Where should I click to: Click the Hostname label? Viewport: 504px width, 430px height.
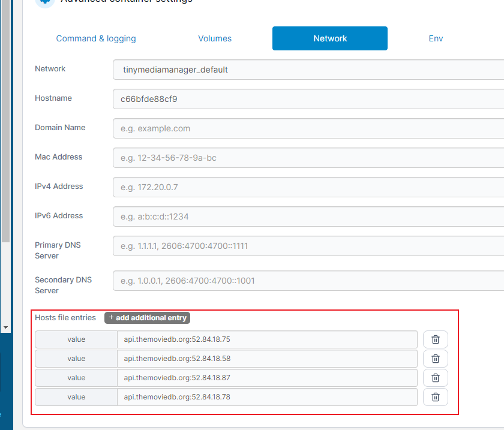(x=53, y=98)
